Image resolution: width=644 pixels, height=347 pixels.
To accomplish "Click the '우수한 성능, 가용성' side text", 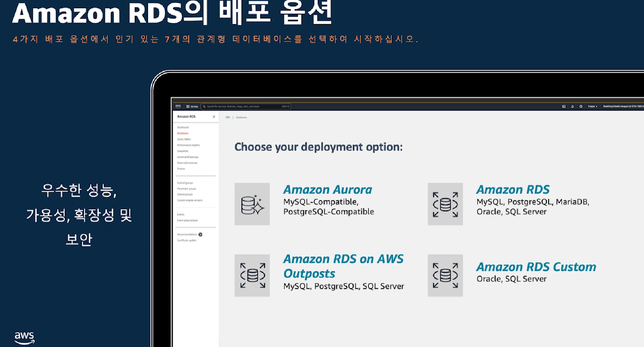I will coord(79,214).
